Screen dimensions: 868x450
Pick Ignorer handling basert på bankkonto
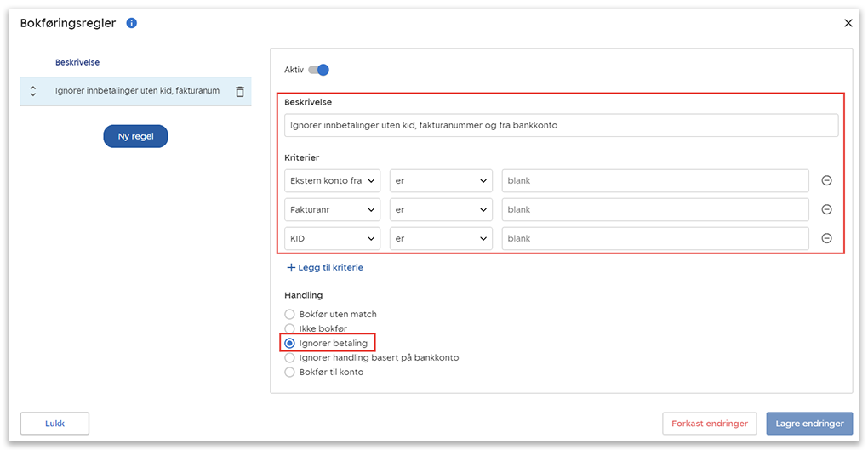290,357
